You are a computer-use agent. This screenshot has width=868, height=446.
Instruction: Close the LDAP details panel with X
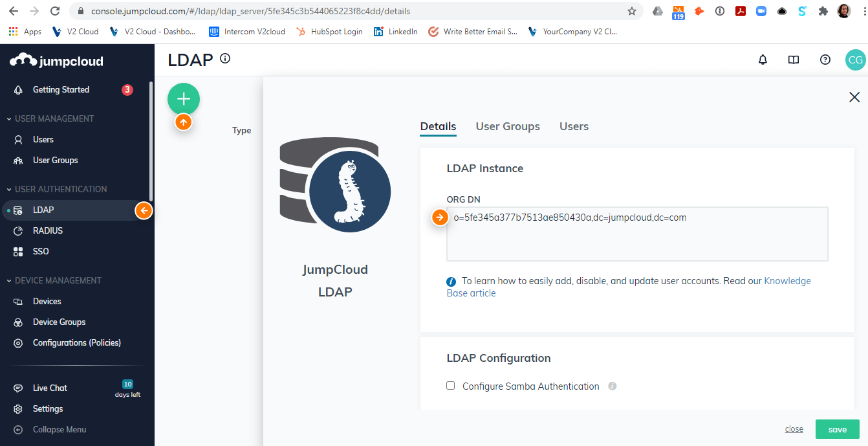coord(854,97)
